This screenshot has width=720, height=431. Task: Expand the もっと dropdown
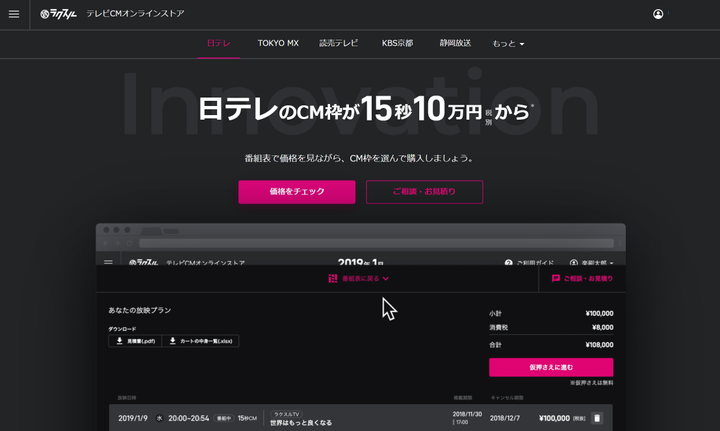tap(508, 44)
